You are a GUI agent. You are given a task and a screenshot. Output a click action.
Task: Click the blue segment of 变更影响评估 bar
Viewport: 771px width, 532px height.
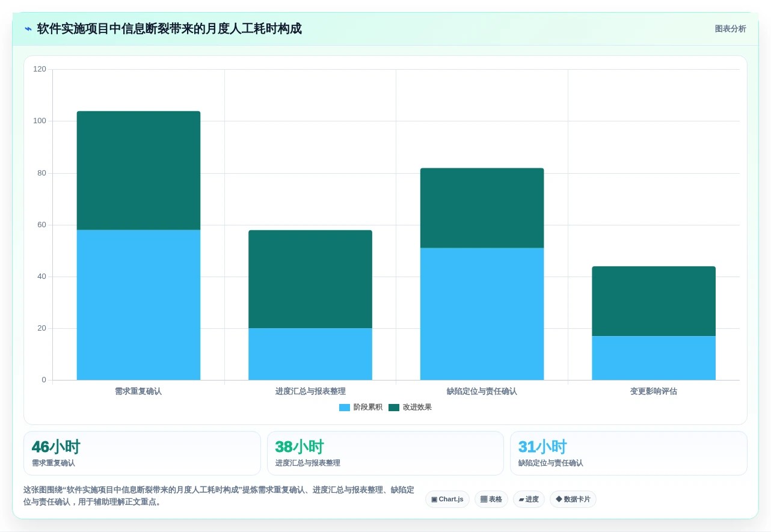654,358
